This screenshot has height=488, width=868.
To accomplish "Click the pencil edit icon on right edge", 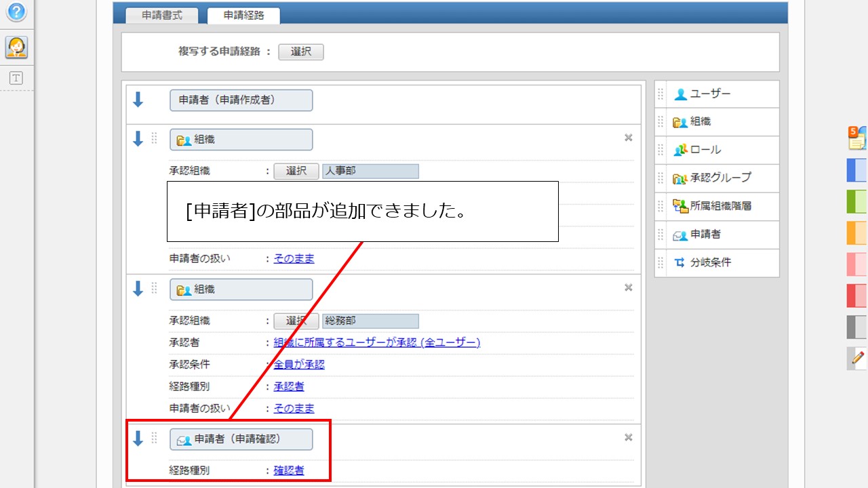I will pyautogui.click(x=858, y=358).
